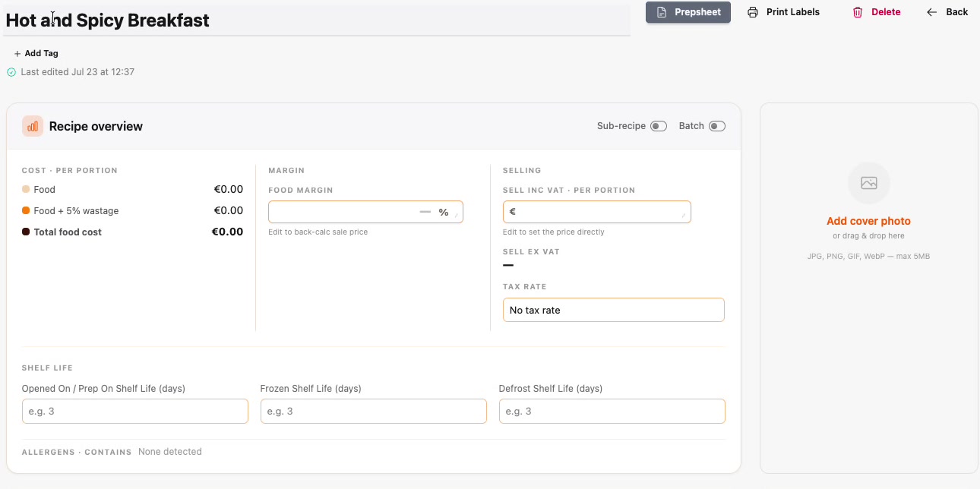Go back using Back label
This screenshot has height=489, width=980.
tap(957, 12)
